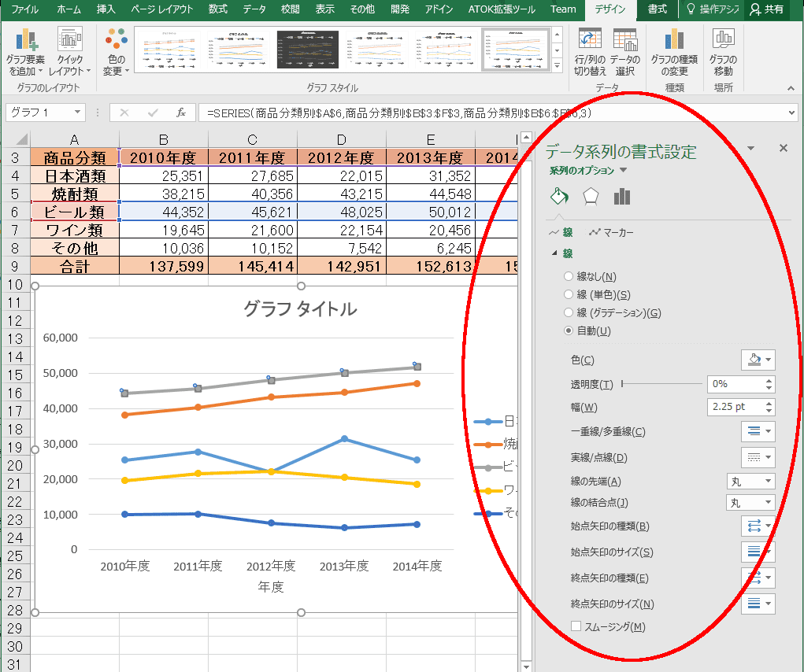Screen dimensions: 804x672
Task: Collapse the 線 section triangle
Action: 554,253
